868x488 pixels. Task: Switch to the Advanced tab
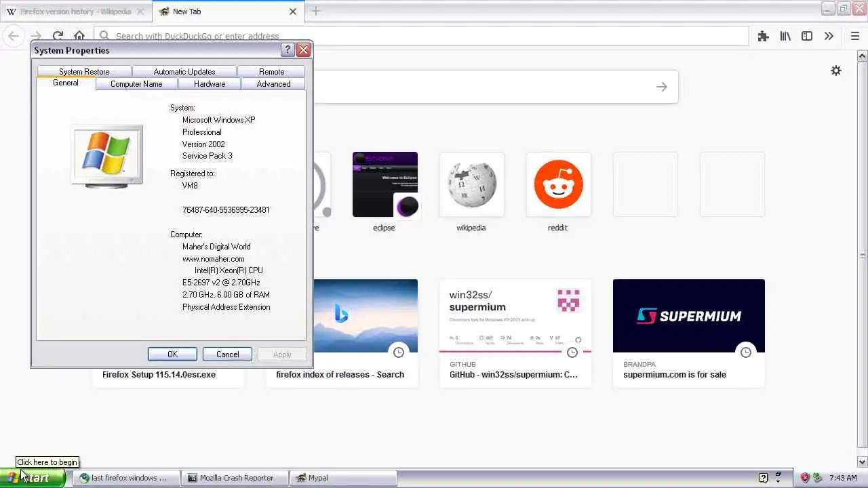point(273,84)
